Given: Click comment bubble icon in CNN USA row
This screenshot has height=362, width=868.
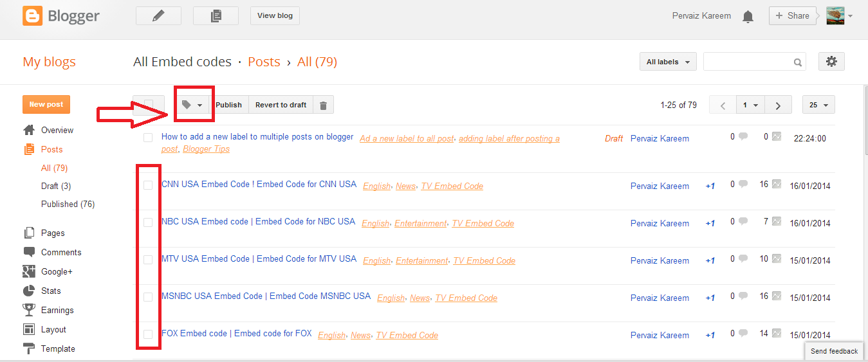Looking at the screenshot, I should 743,185.
